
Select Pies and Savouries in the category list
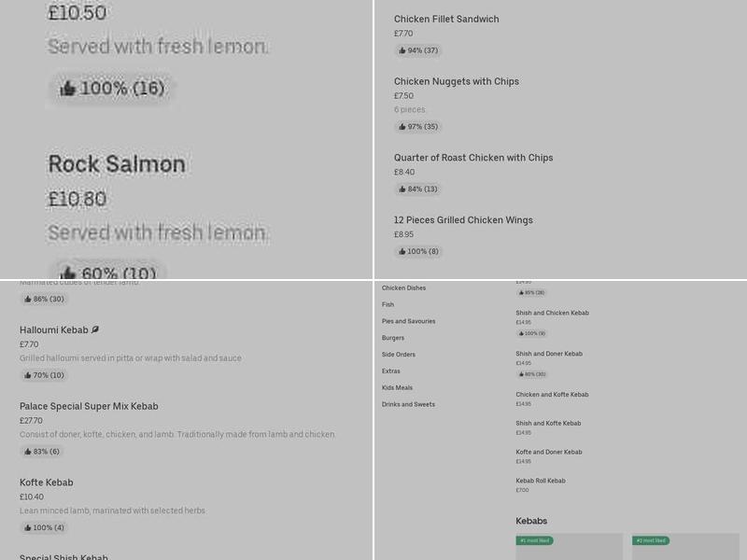point(408,321)
